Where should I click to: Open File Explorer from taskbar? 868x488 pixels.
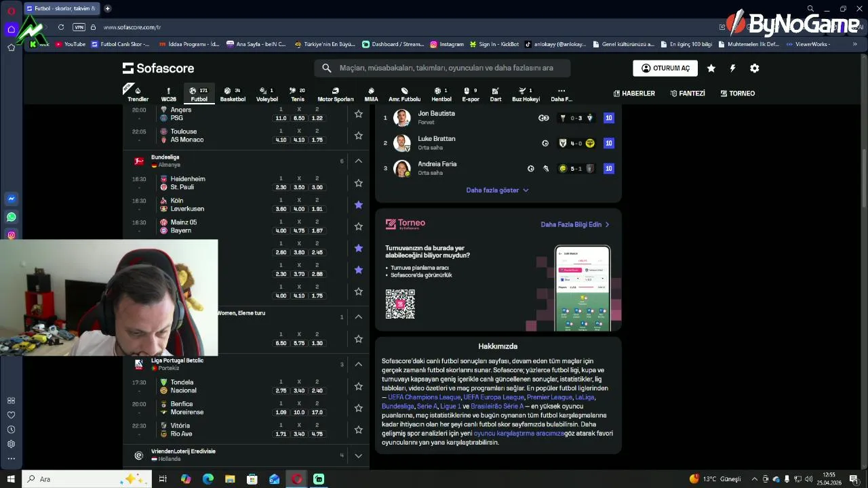pos(230,479)
